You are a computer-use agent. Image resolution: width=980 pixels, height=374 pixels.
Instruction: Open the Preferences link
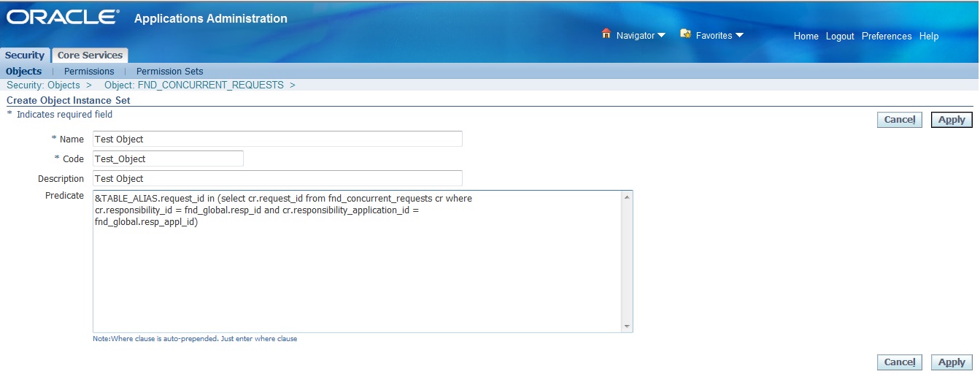point(887,36)
